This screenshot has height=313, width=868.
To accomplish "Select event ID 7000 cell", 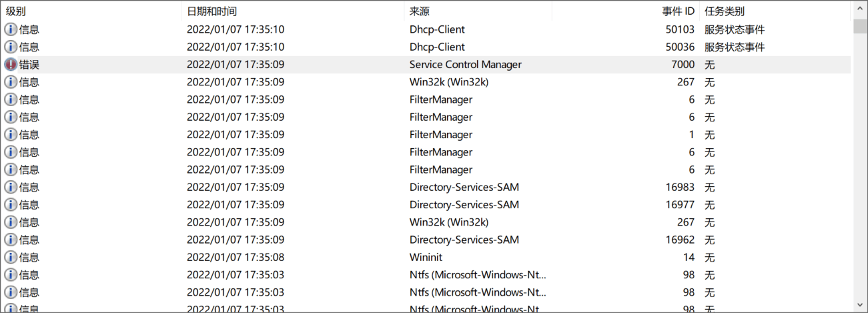I will pos(683,65).
